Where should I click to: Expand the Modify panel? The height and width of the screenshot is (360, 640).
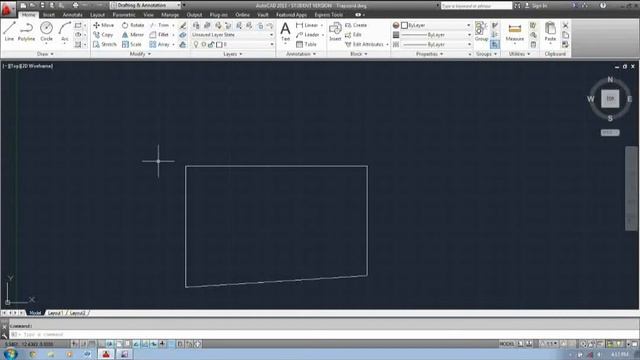click(x=140, y=54)
